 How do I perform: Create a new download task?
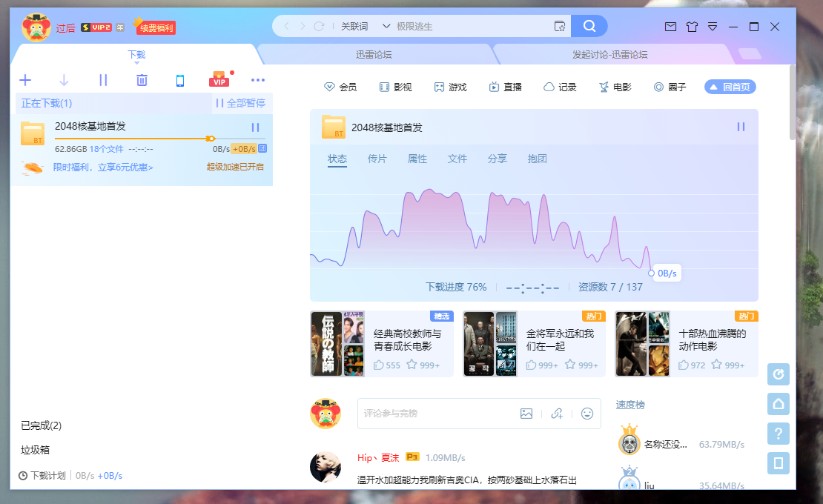pos(25,79)
